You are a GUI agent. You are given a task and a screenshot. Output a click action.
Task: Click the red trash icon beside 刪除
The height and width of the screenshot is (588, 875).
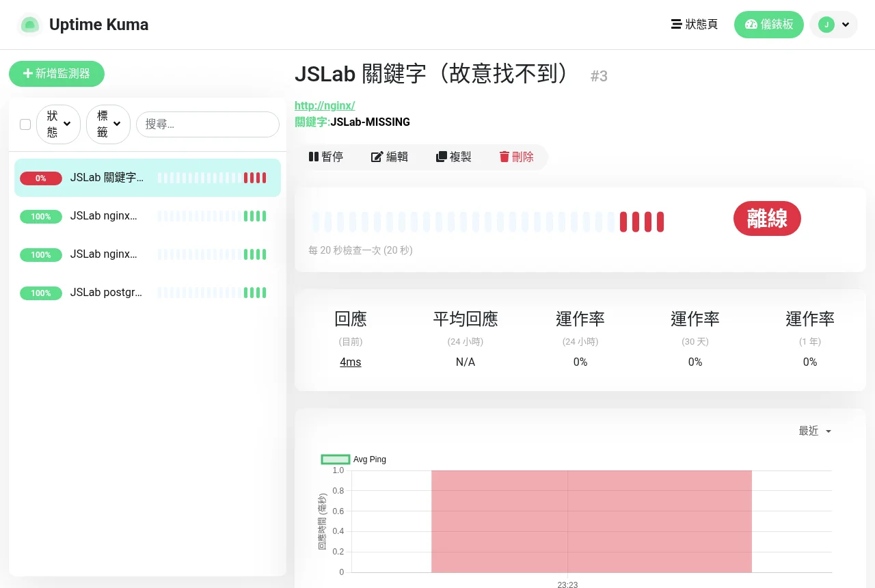504,157
